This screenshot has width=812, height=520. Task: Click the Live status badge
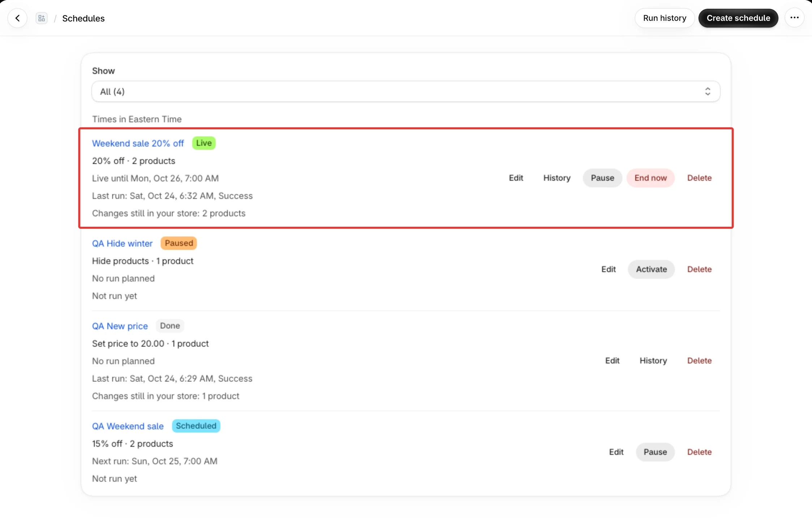pyautogui.click(x=204, y=143)
